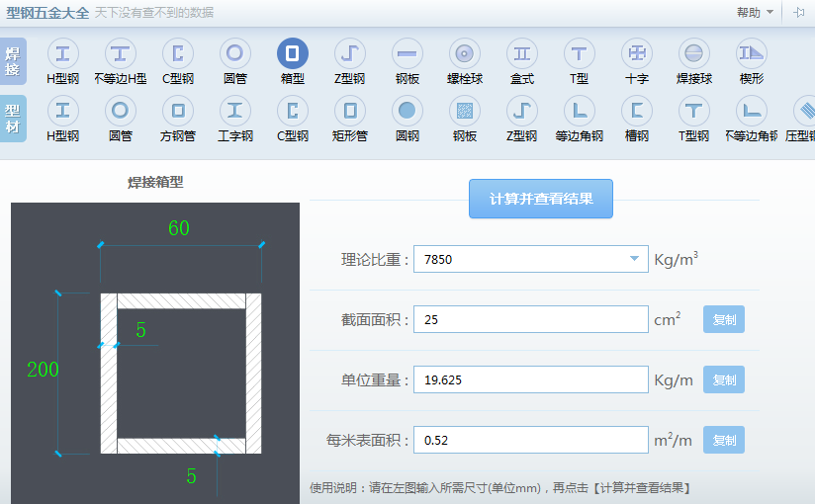Pick the 不等边角钢 profile icon
Screen dimensions: 815x504
(752, 111)
